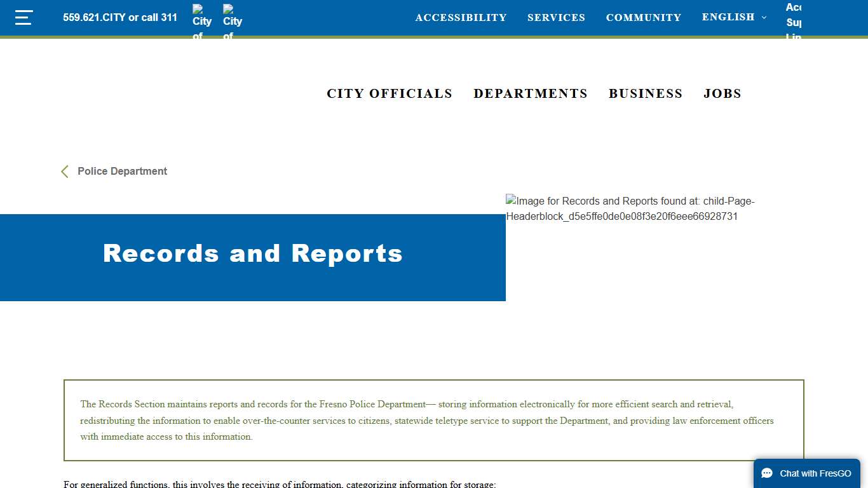Image resolution: width=868 pixels, height=488 pixels.
Task: Select the ACCESSIBILITY menu item
Action: (461, 17)
